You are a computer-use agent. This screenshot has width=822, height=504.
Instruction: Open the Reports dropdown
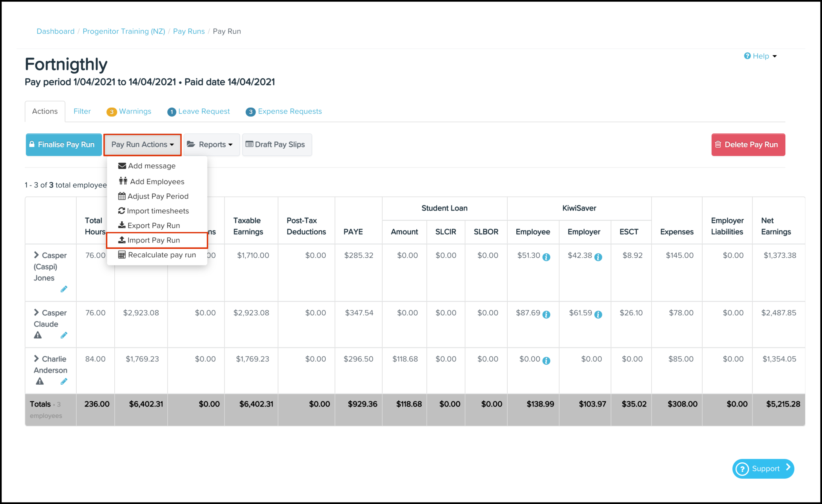pyautogui.click(x=211, y=145)
